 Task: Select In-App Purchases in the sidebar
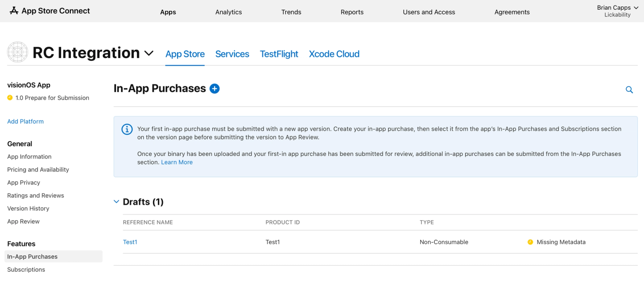pos(54,257)
